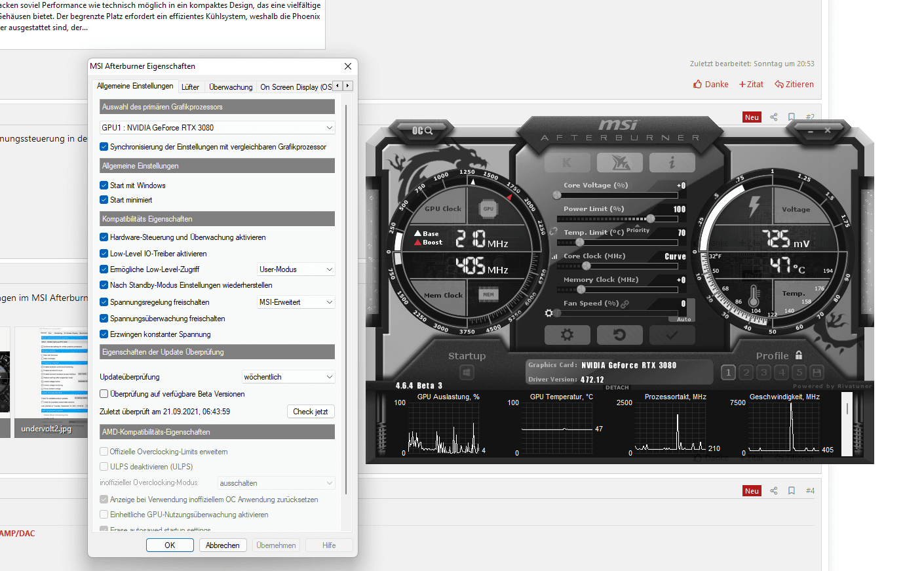Image resolution: width=924 pixels, height=571 pixels.
Task: Select profile slot 4
Action: (x=781, y=372)
